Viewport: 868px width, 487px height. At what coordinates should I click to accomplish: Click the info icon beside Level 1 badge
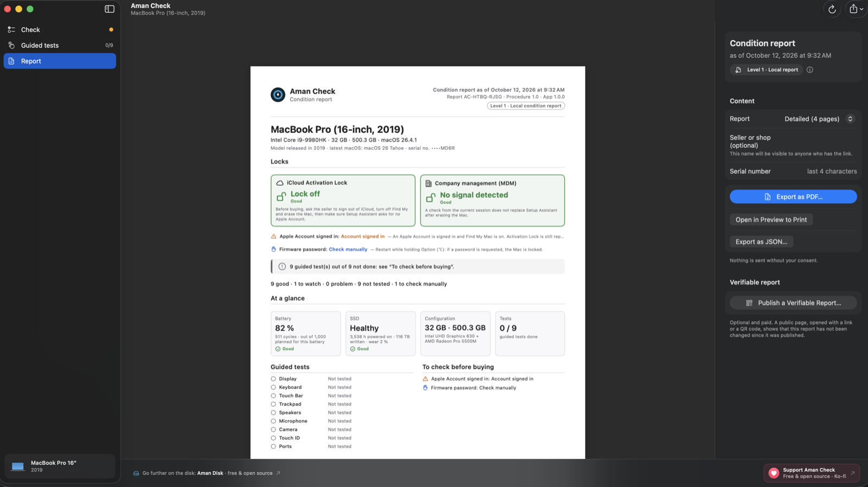(x=809, y=69)
